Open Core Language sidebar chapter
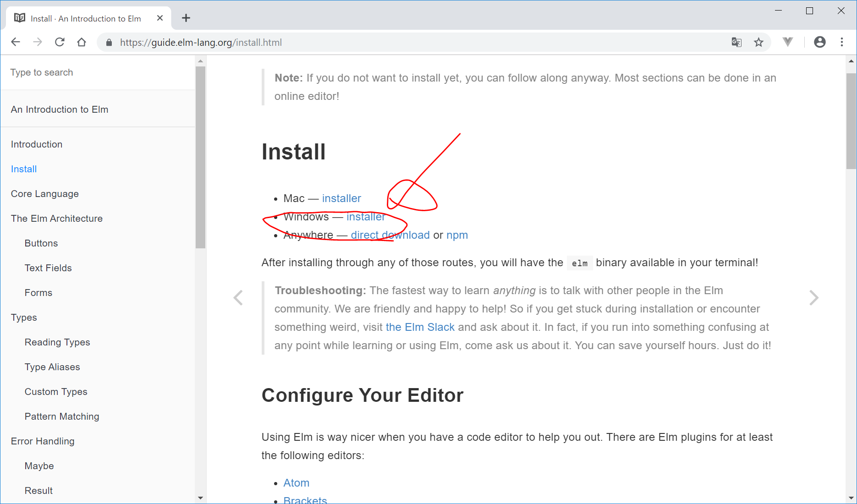857x504 pixels. click(45, 194)
